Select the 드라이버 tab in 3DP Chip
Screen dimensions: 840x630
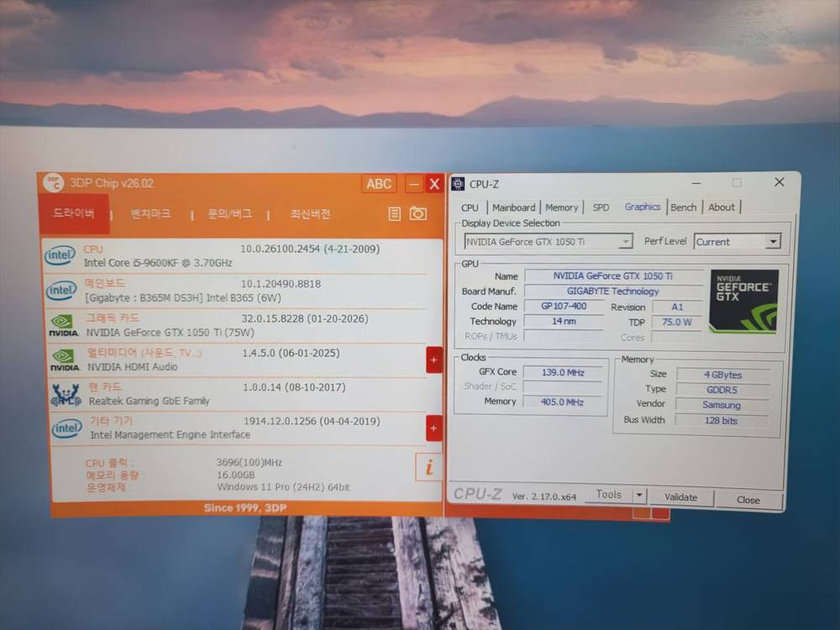pos(74,213)
